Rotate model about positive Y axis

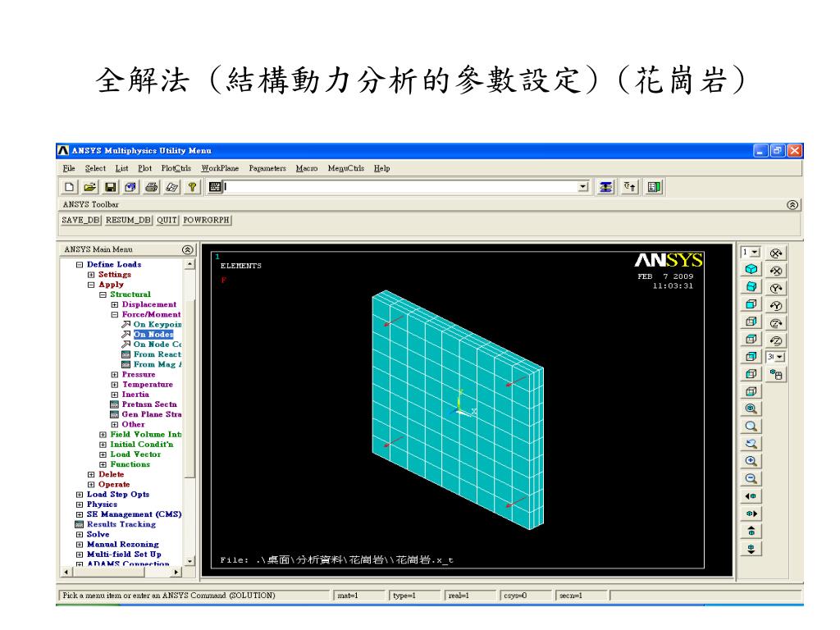point(776,288)
